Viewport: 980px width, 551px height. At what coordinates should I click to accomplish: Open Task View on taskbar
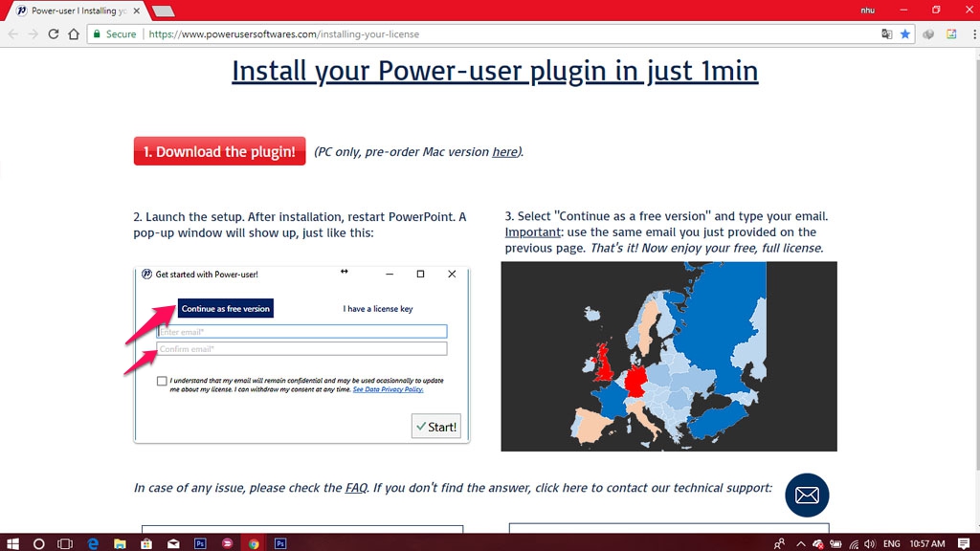65,543
